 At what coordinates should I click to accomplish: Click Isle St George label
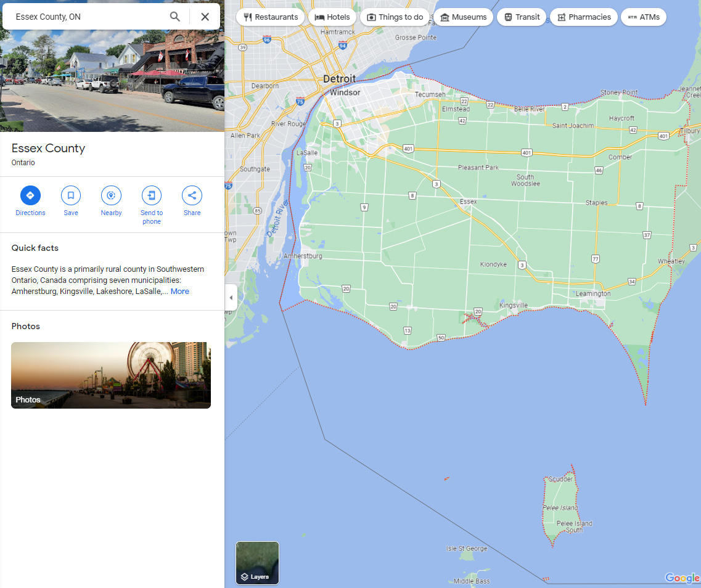coord(466,549)
